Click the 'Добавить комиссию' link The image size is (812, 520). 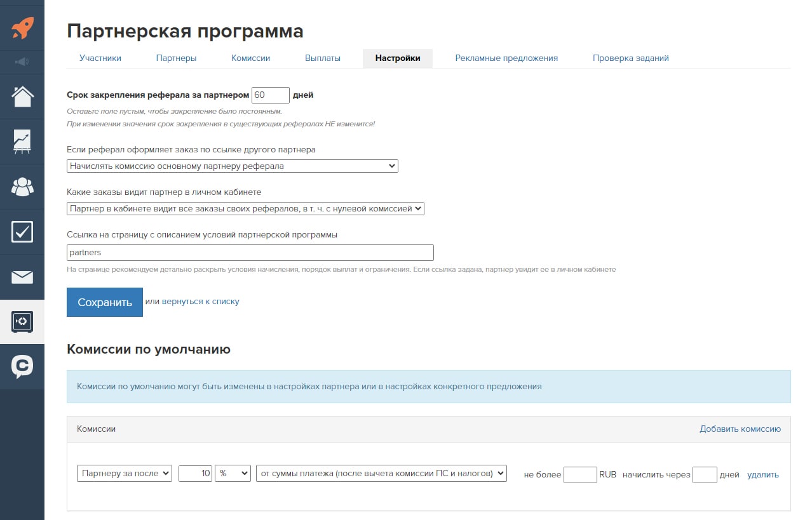[740, 429]
